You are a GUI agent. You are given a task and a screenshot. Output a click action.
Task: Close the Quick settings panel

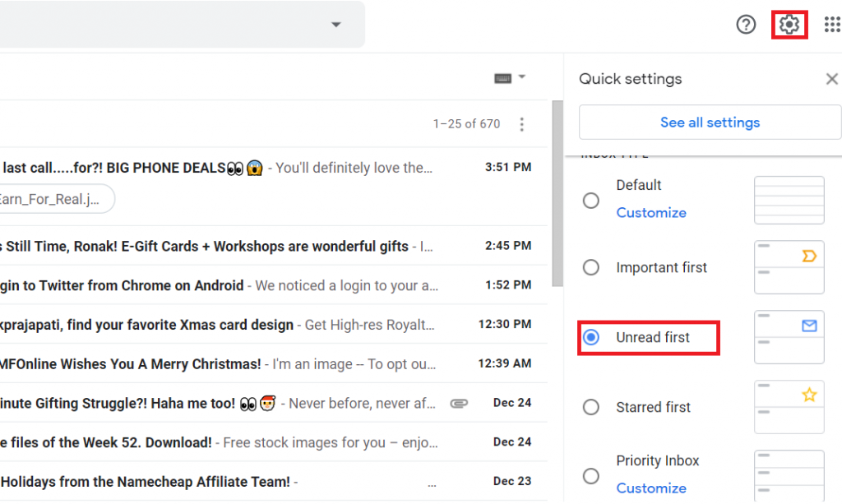831,78
